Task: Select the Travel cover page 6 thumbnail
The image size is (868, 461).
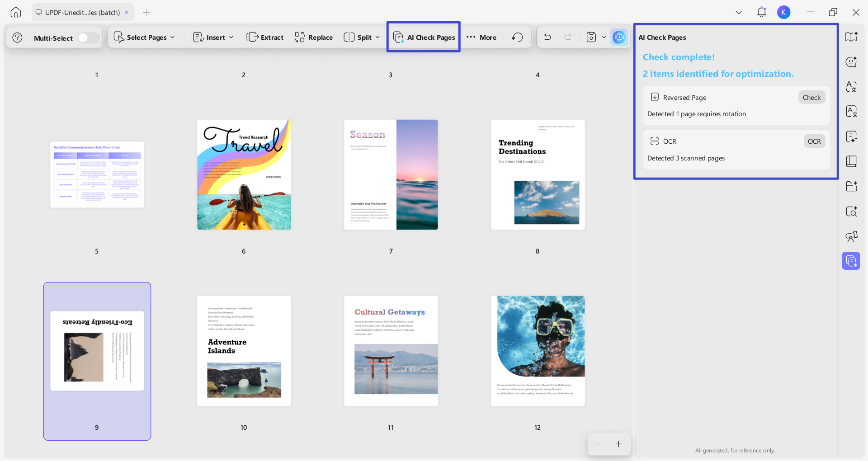Action: [x=244, y=174]
